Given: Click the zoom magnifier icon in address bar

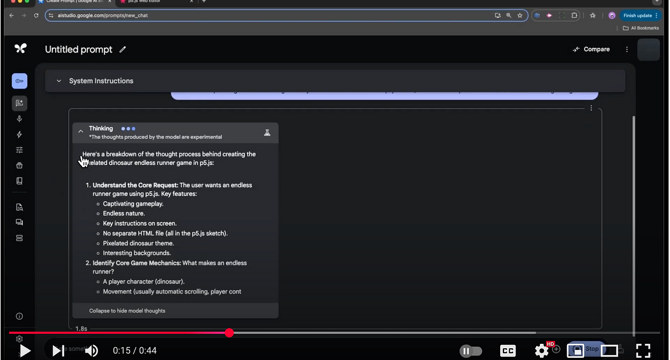Looking at the screenshot, I should point(508,15).
